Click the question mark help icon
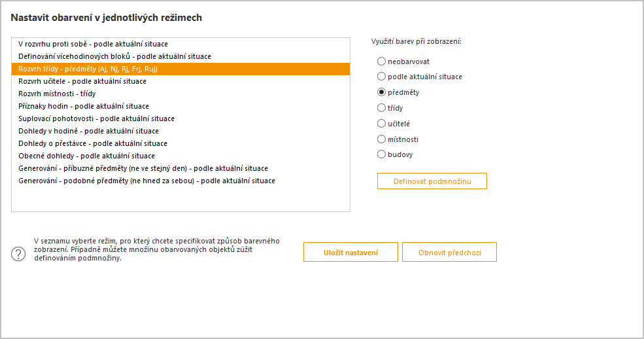 click(x=18, y=254)
